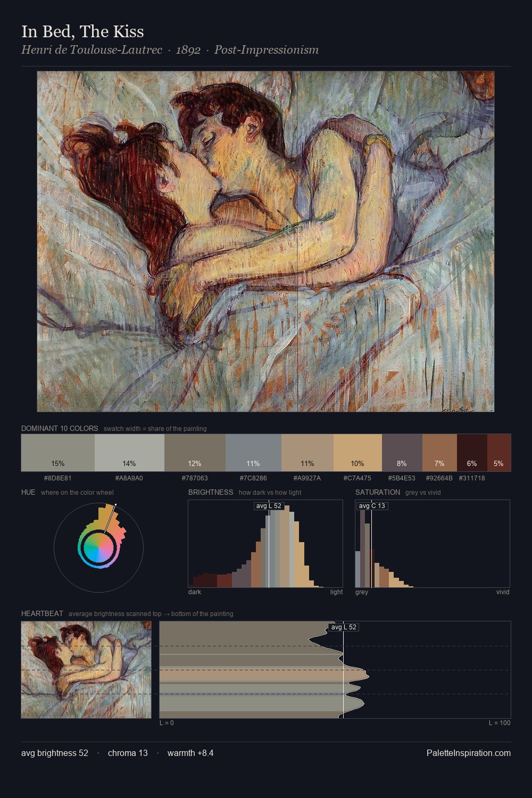Select the #92664B brown swatch at 7%
The image size is (532, 798).
(439, 453)
